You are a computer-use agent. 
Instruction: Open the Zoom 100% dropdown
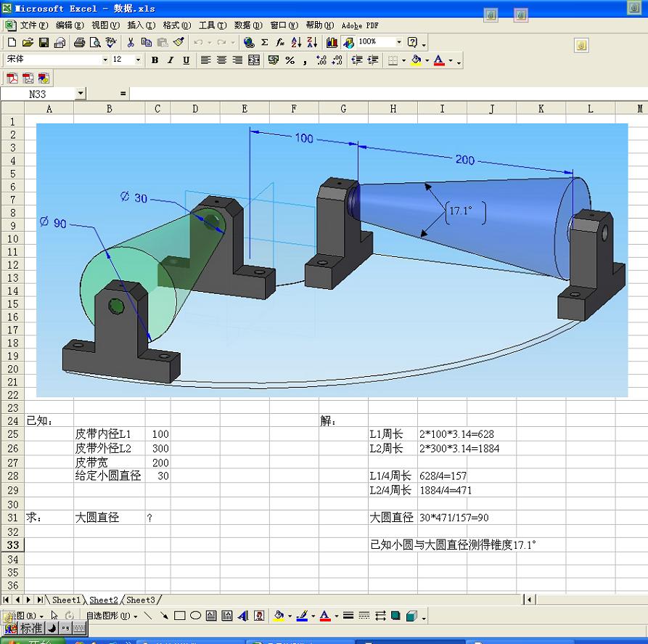[399, 42]
